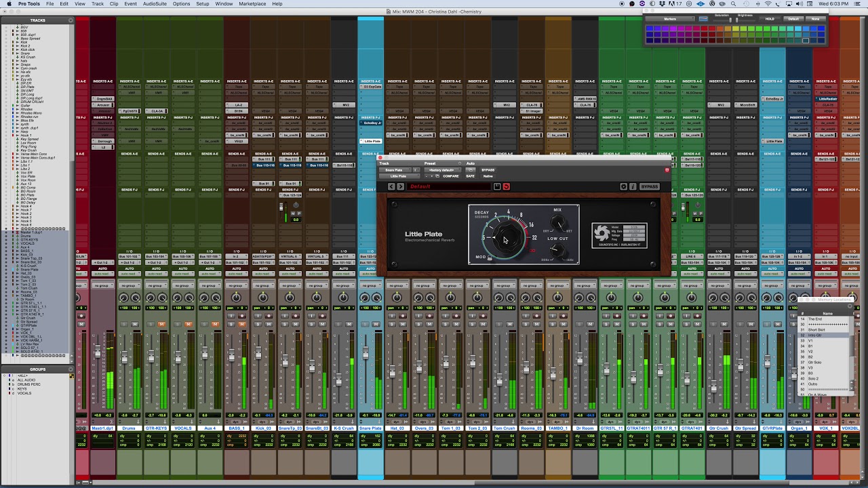This screenshot has width=868, height=488.
Task: Click the Drums volume fader
Action: click(124, 357)
